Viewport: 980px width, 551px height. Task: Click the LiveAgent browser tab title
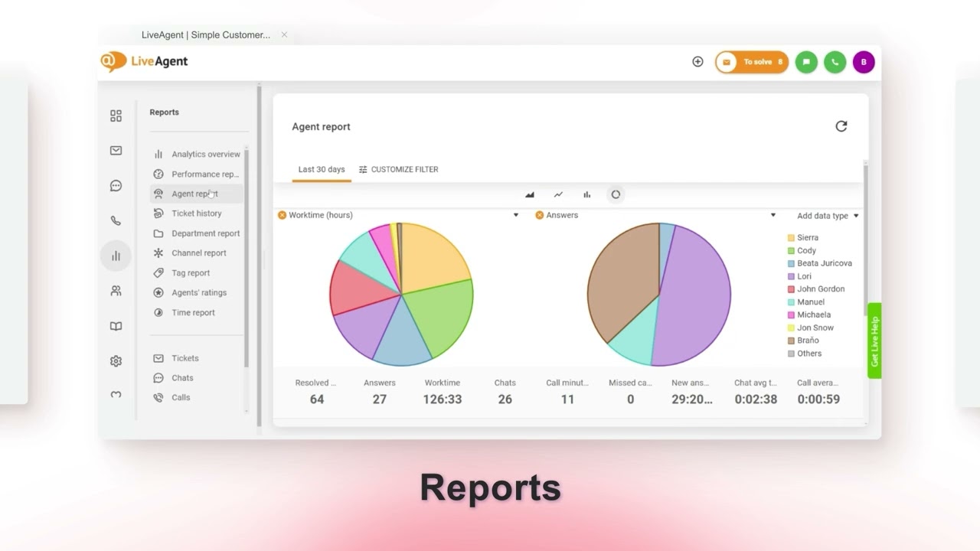click(x=206, y=34)
